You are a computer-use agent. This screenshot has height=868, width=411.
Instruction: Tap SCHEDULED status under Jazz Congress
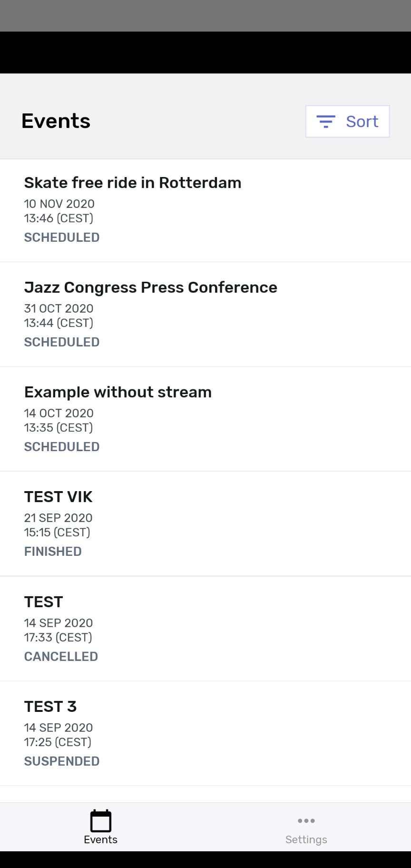[x=62, y=342]
